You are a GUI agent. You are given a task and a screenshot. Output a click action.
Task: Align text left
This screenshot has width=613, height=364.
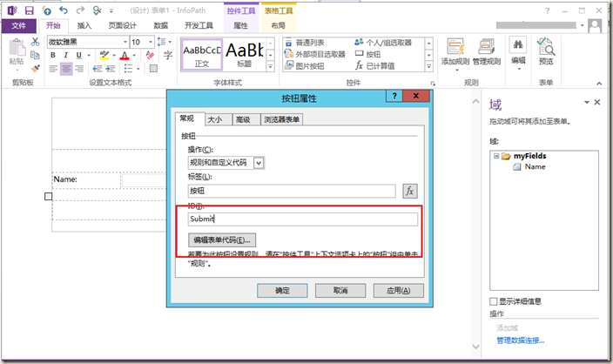click(53, 69)
